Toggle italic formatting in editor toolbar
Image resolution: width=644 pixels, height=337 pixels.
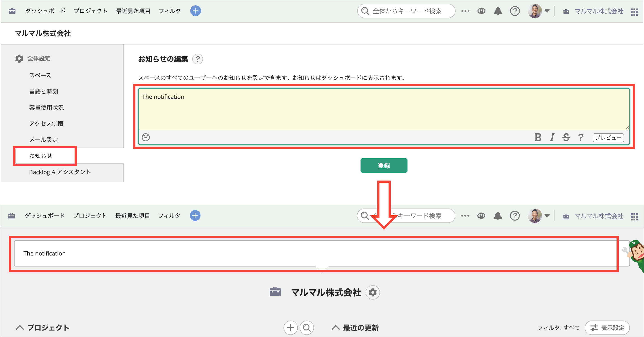coord(552,137)
